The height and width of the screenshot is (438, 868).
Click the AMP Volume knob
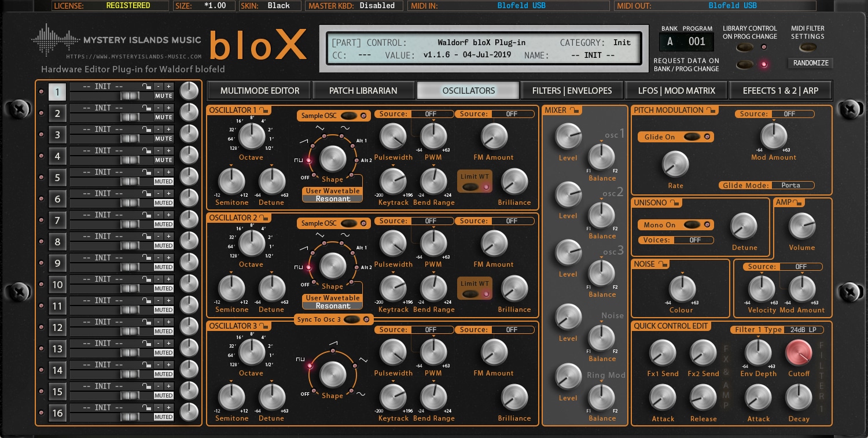(801, 227)
